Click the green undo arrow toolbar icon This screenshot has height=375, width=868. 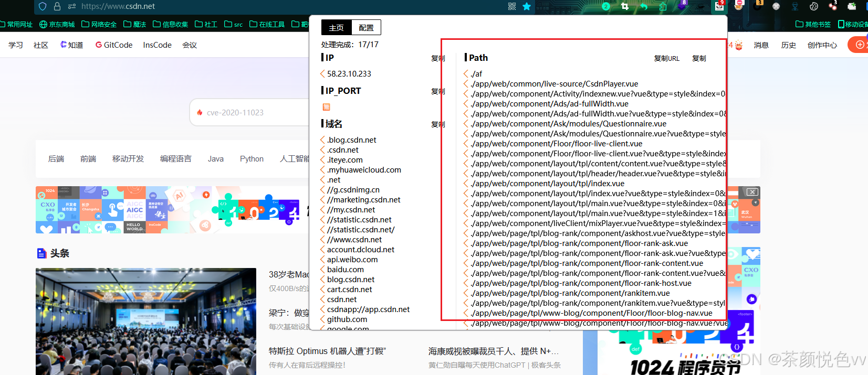pyautogui.click(x=644, y=6)
